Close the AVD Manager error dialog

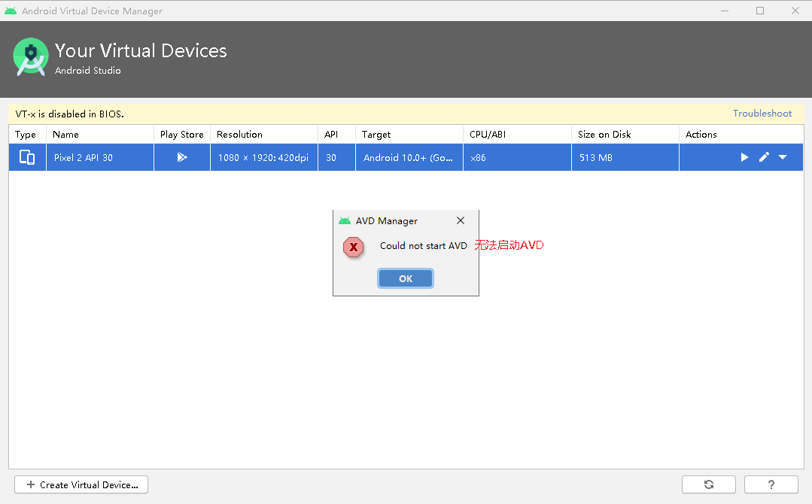pos(461,220)
